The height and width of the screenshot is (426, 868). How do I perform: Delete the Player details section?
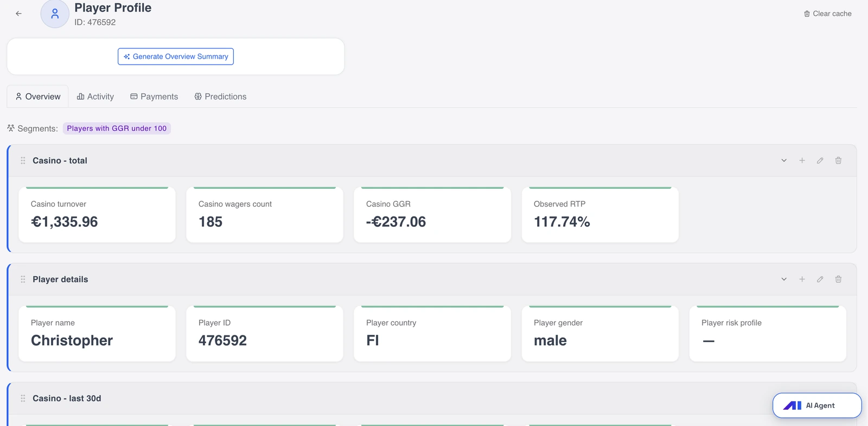[838, 279]
